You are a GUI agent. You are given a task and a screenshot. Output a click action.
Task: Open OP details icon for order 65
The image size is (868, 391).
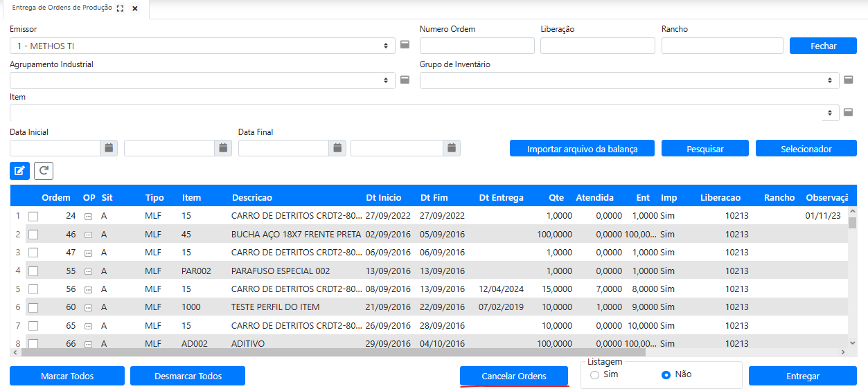[88, 325]
